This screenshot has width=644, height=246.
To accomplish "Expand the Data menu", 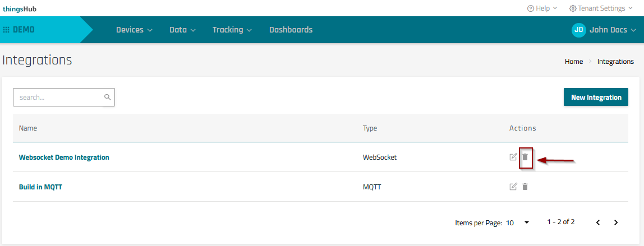I will click(x=182, y=30).
